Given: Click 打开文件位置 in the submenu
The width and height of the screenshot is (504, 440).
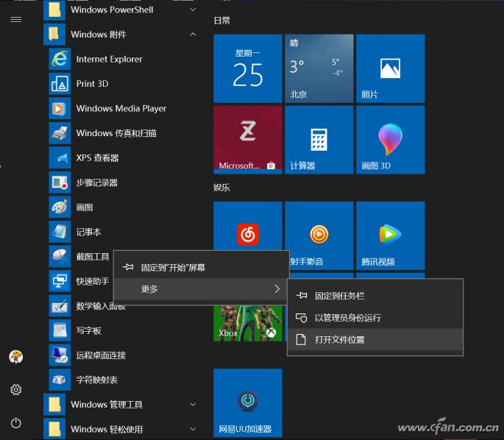Looking at the screenshot, I should (375, 340).
